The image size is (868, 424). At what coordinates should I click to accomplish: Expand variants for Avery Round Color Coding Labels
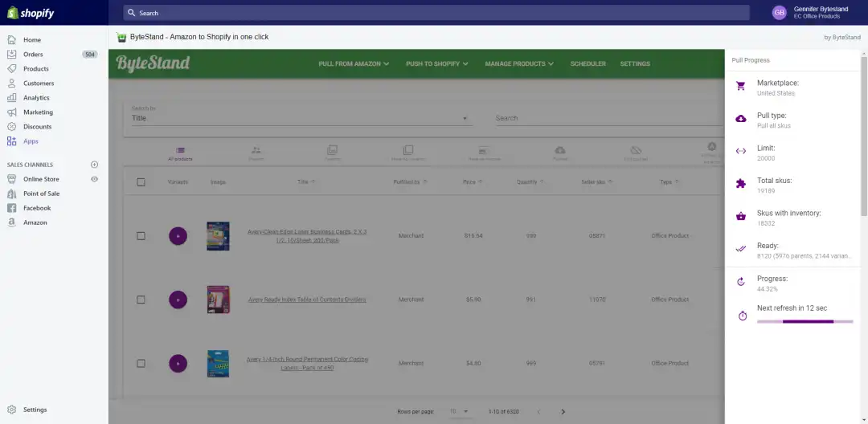pos(178,364)
